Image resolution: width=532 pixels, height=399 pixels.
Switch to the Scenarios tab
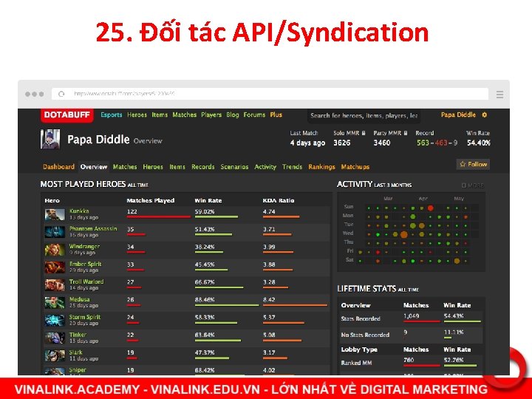[x=234, y=166]
